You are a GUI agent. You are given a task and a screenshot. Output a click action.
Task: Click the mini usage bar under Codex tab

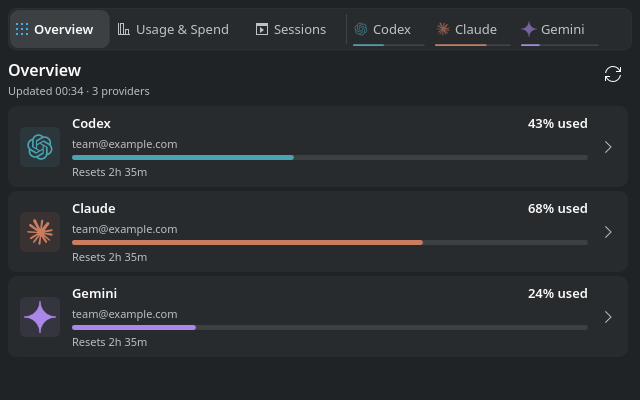coord(389,45)
